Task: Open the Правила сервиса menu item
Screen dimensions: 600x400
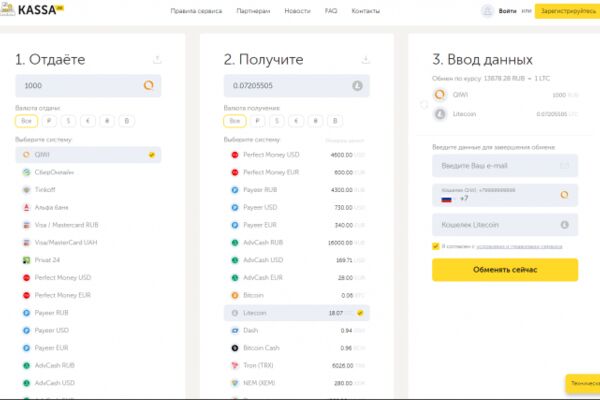Action: [196, 11]
